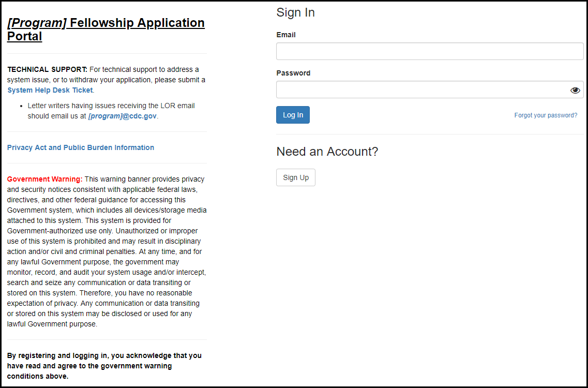Screen dimensions: 588x388
Task: Click the Email field label
Action: (x=286, y=35)
